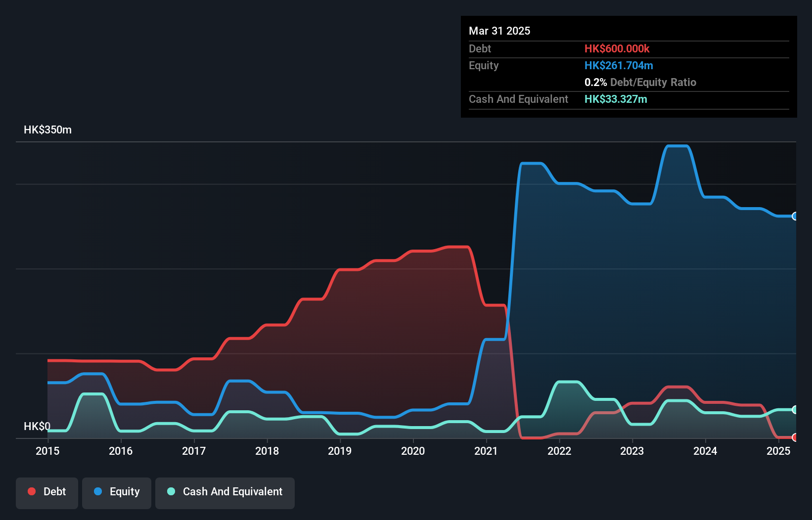The width and height of the screenshot is (812, 520).
Task: Click the red dot icon in Debt legend
Action: [32, 491]
